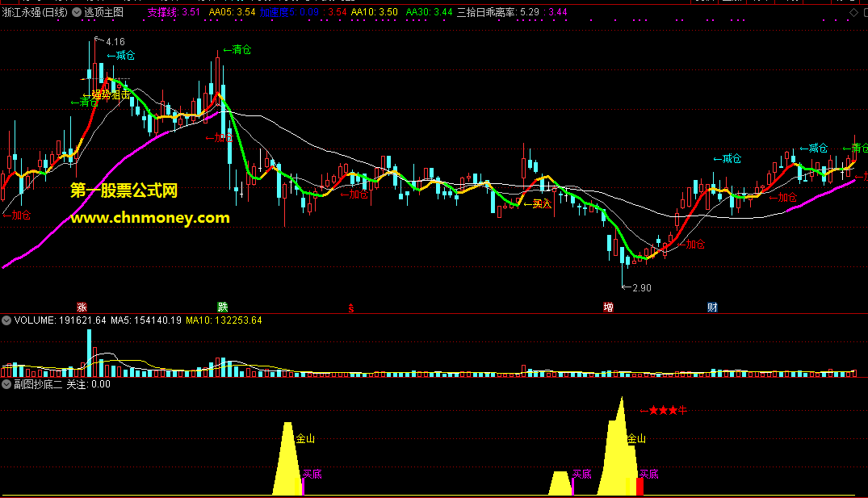Image resolution: width=868 pixels, height=498 pixels.
Task: Expand the dropdown arrow before 副图抄底二
Action: [x=6, y=384]
